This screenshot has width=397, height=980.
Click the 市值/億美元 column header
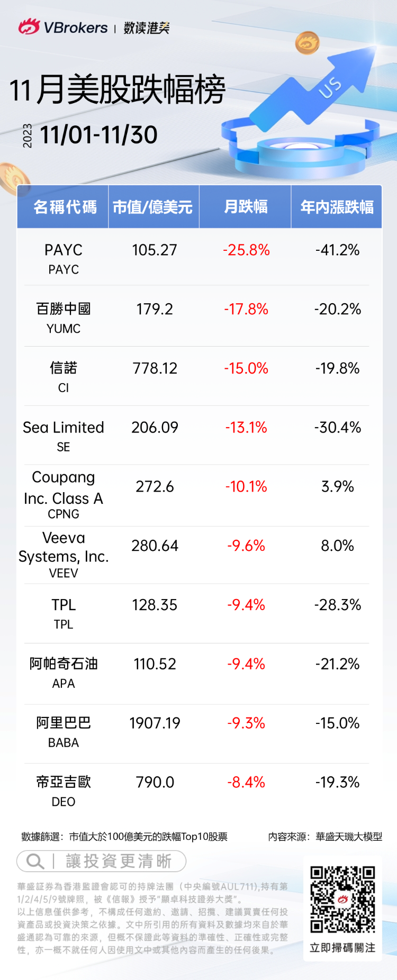pos(153,207)
